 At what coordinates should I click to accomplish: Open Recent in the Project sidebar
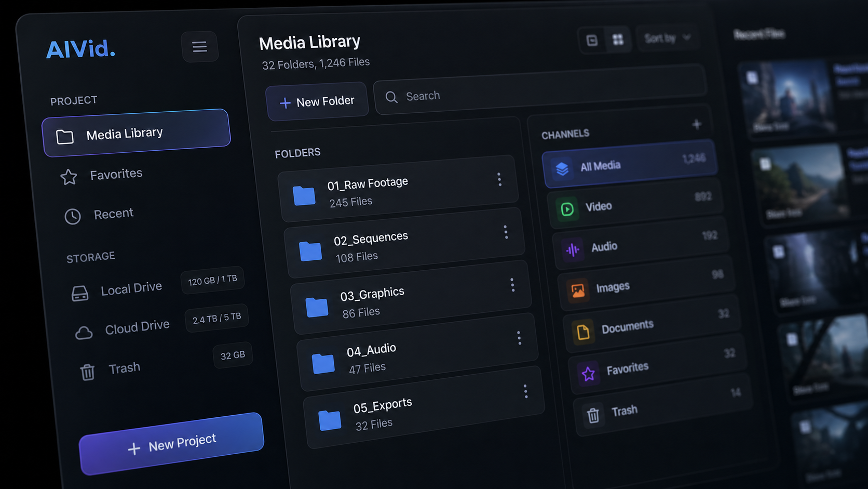(99, 215)
